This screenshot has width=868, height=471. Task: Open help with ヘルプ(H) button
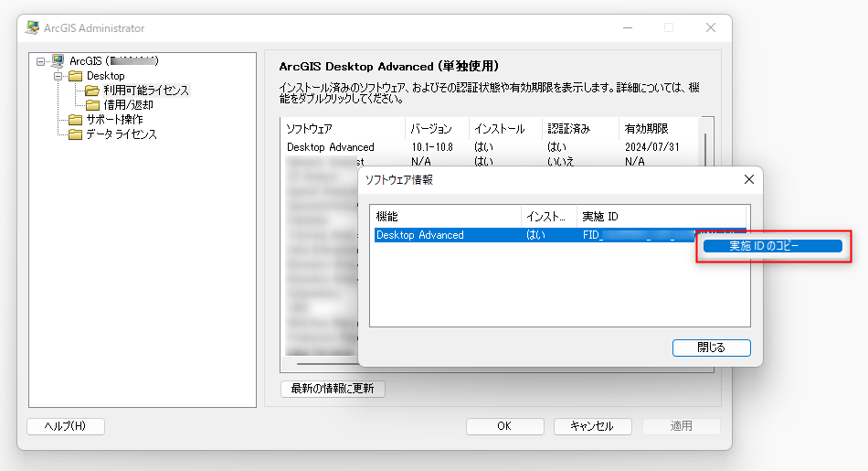tap(66, 426)
